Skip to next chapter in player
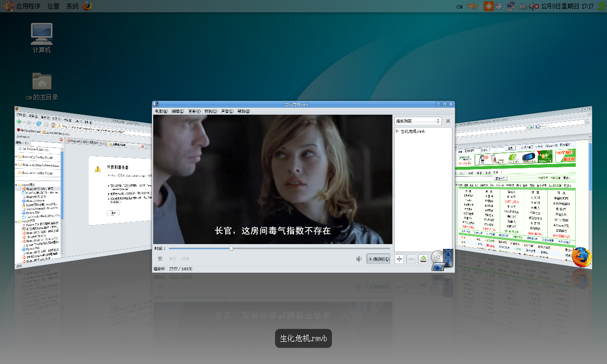 pos(185,259)
